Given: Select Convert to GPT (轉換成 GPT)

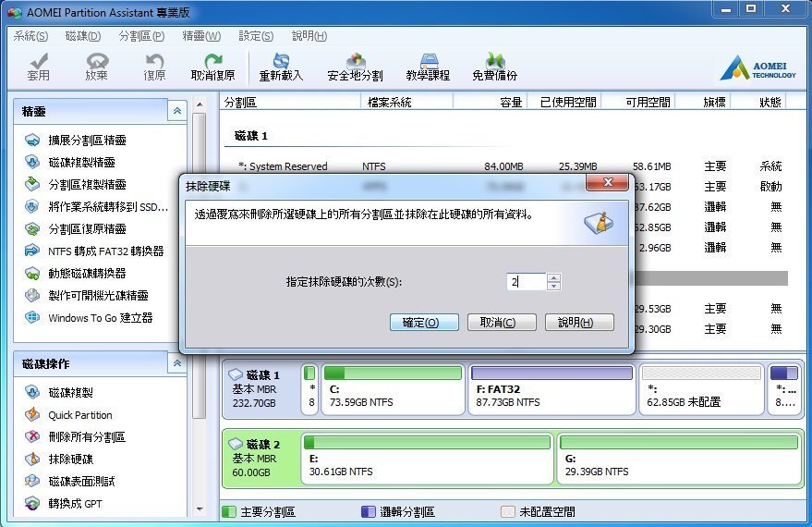Looking at the screenshot, I should (x=63, y=504).
